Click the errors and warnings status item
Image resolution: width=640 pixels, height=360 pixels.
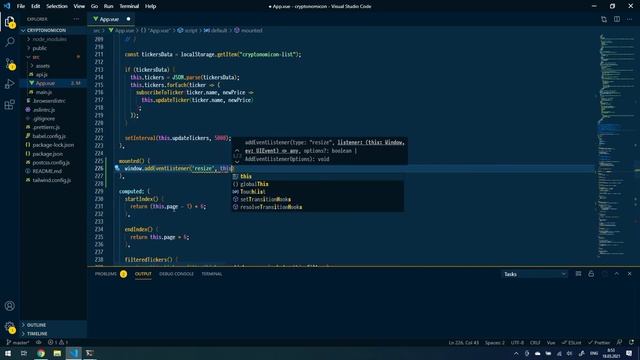coord(58,342)
